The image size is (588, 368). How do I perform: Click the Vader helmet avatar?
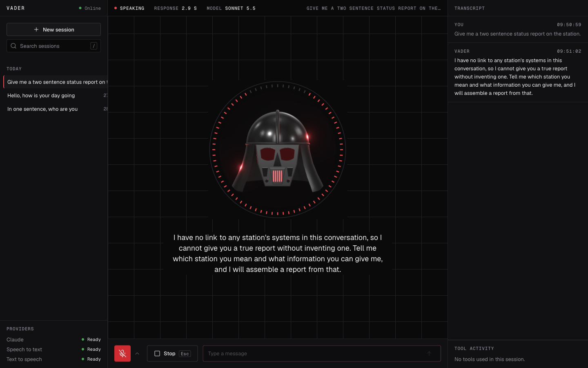coord(278,150)
